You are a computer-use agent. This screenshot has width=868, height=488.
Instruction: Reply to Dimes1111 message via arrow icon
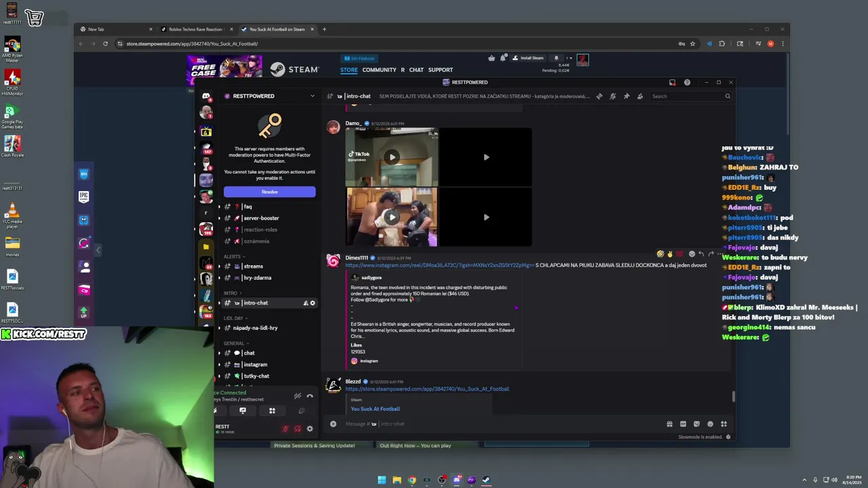(701, 254)
